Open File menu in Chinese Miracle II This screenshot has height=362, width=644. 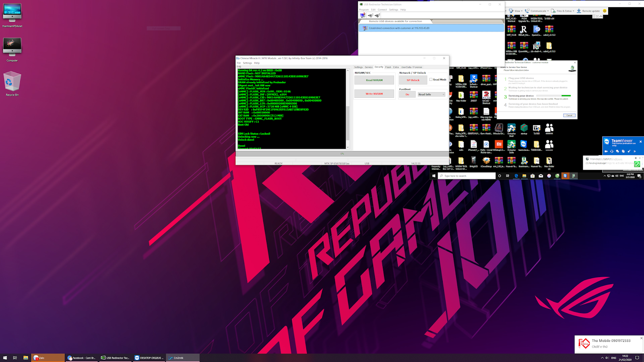pyautogui.click(x=239, y=63)
